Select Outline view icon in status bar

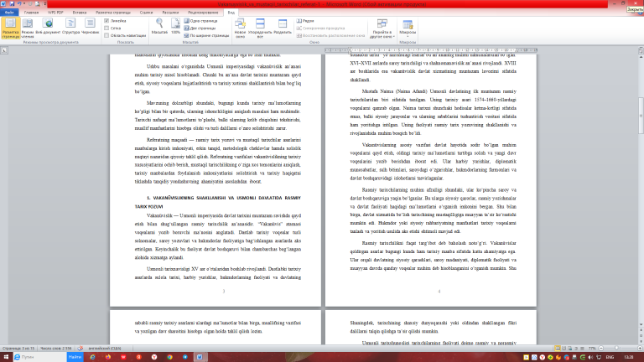point(576,348)
